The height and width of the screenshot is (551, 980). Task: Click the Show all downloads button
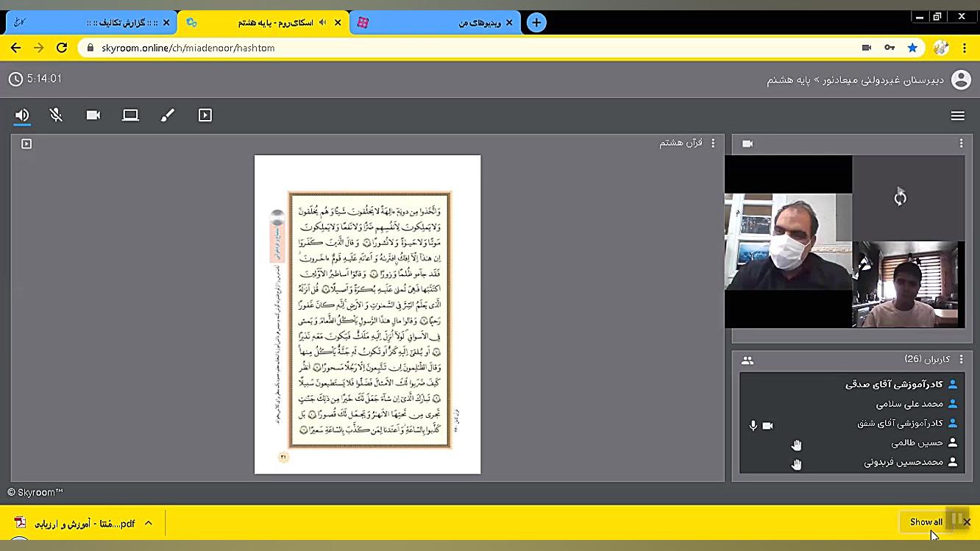[926, 522]
